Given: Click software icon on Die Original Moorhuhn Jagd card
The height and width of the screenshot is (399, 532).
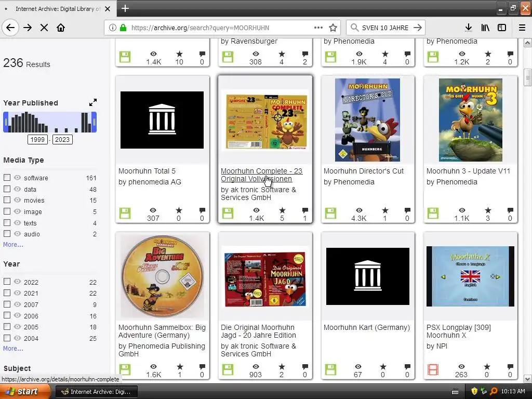Looking at the screenshot, I should tap(228, 370).
